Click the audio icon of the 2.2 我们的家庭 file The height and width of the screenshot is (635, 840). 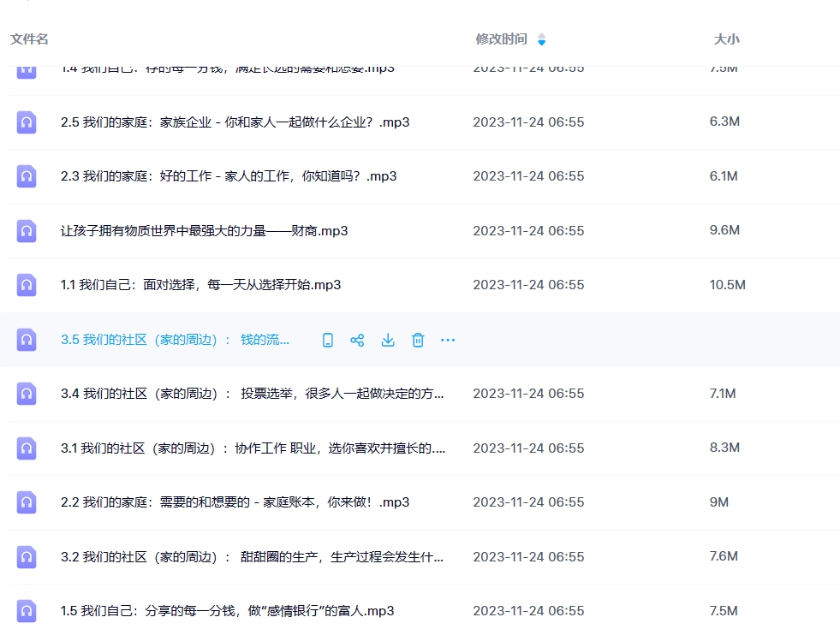(x=27, y=502)
